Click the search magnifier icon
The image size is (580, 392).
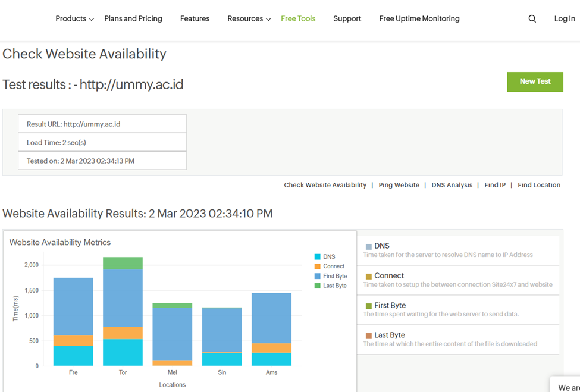tap(532, 19)
